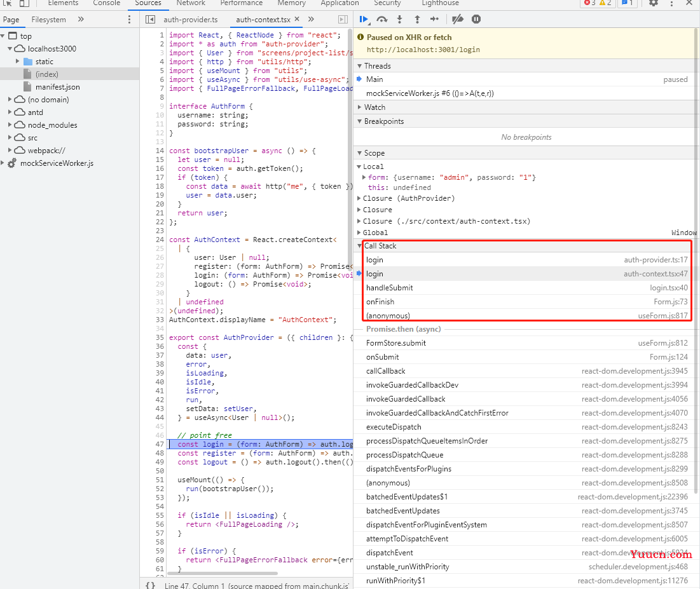Toggle the device toolbar

pyautogui.click(x=24, y=3)
